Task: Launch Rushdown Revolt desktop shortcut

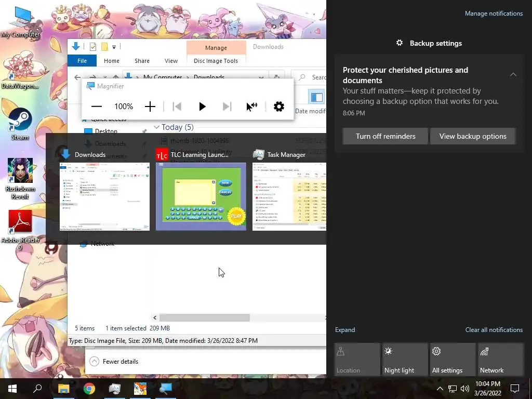Action: click(x=20, y=179)
